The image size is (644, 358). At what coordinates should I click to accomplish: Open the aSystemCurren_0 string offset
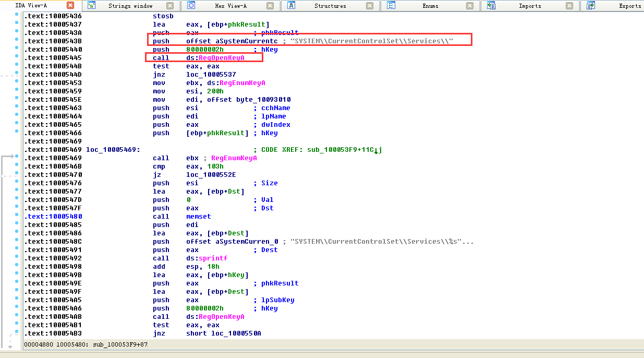pos(247,242)
